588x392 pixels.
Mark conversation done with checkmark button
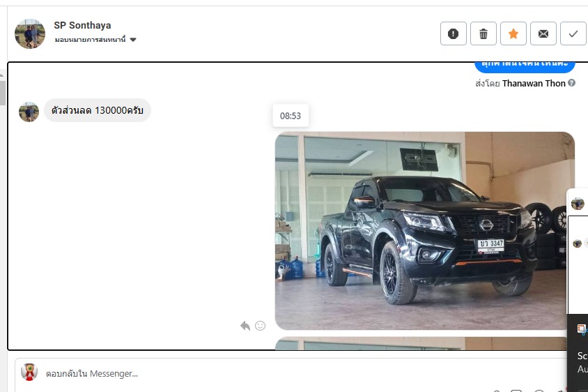(573, 33)
